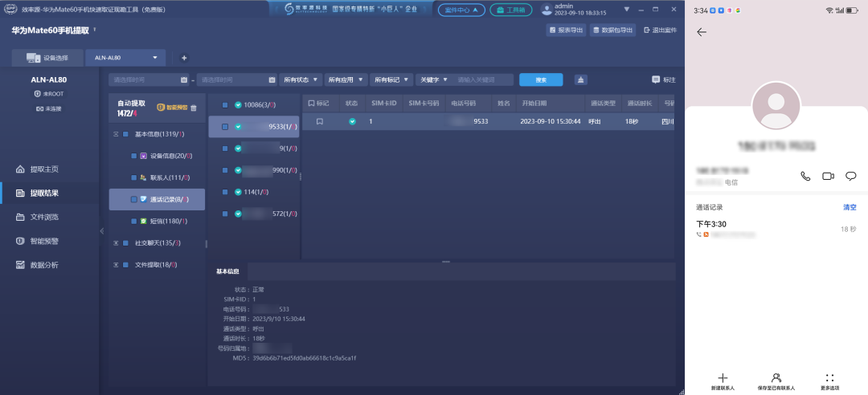
Task: Tap the video call icon in phone window
Action: click(828, 176)
